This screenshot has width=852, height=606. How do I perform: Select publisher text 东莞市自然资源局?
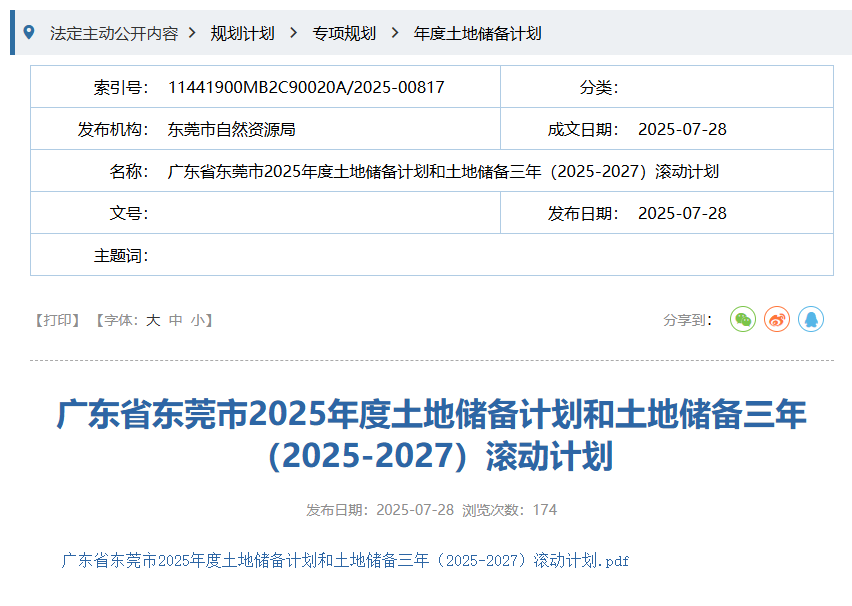[231, 129]
